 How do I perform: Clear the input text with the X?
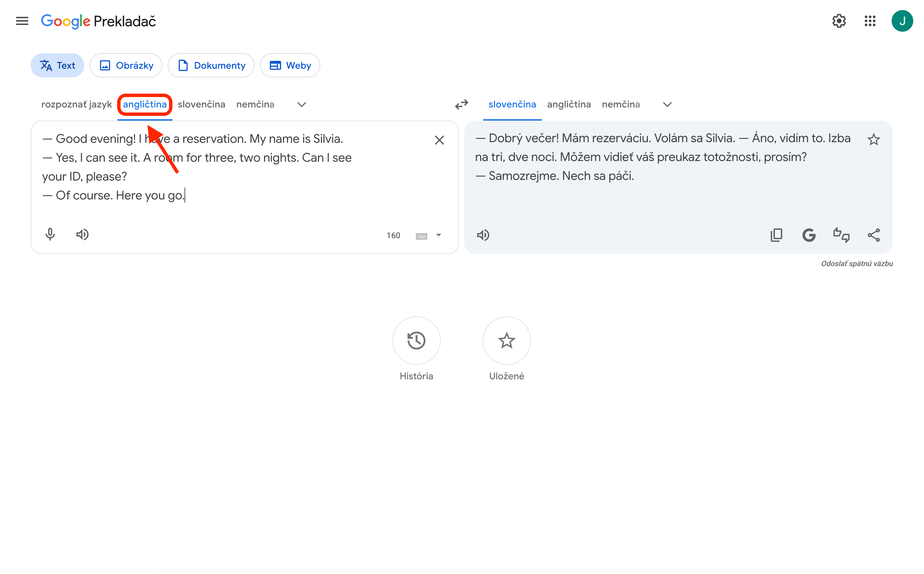[439, 140]
